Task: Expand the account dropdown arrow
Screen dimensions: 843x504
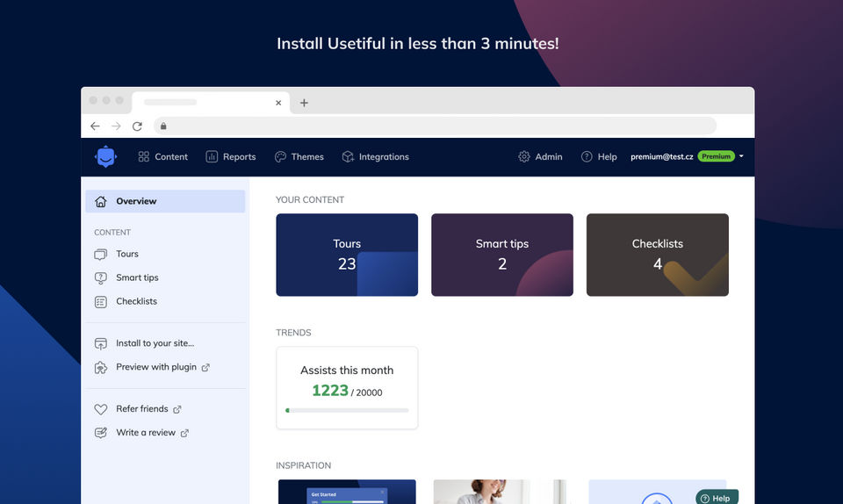Action: pos(741,156)
